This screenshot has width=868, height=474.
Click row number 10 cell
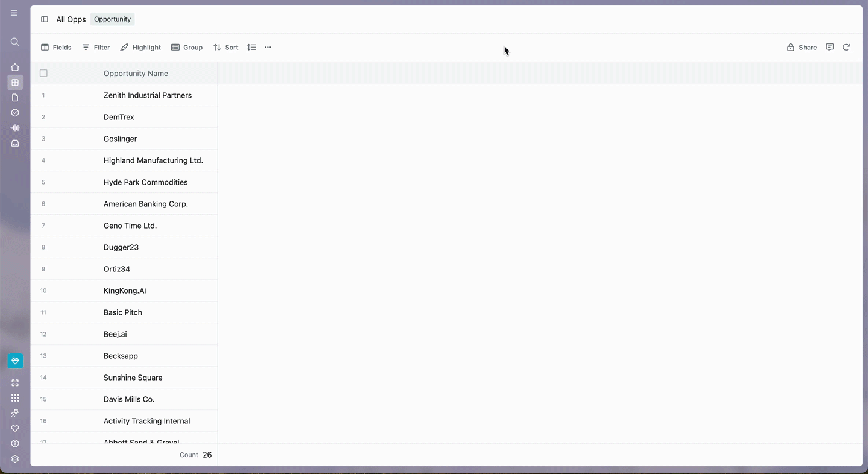coord(43,291)
